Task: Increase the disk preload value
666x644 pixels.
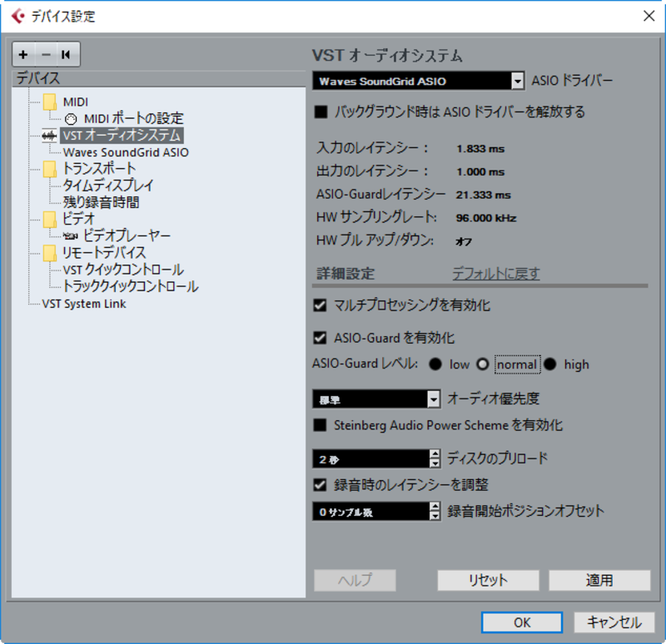Action: pos(435,453)
